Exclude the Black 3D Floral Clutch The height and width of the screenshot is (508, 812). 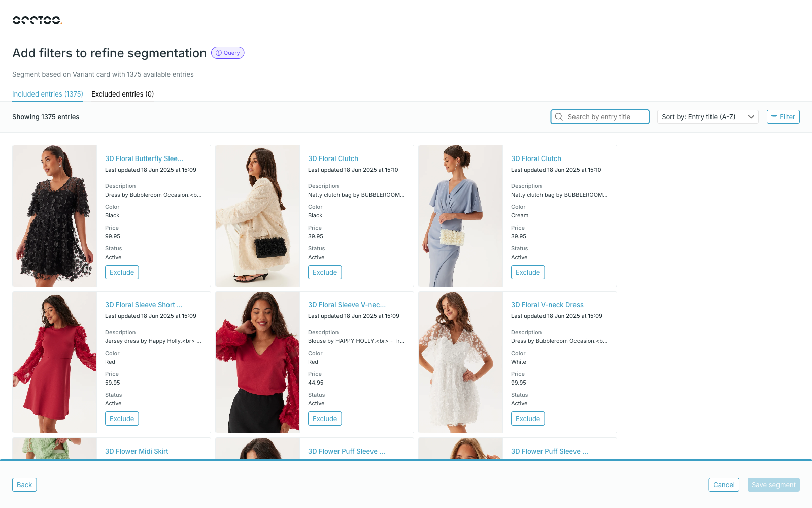tap(325, 272)
